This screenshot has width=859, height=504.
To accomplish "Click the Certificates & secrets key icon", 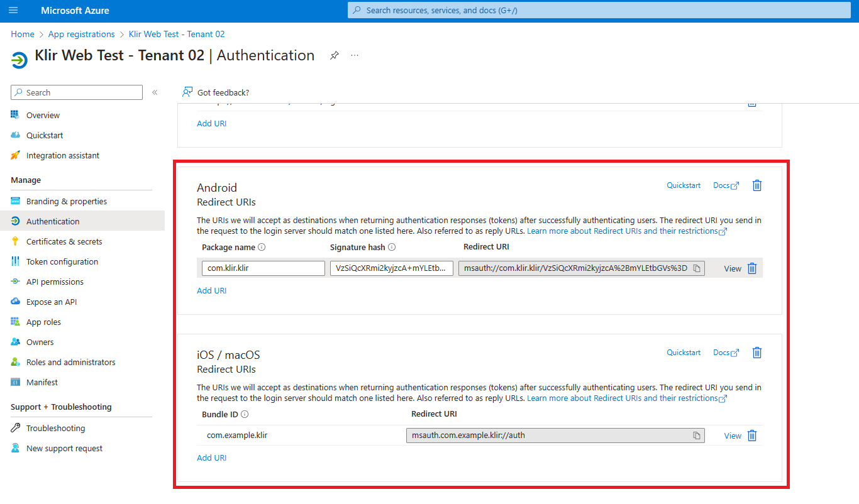I will tap(15, 241).
